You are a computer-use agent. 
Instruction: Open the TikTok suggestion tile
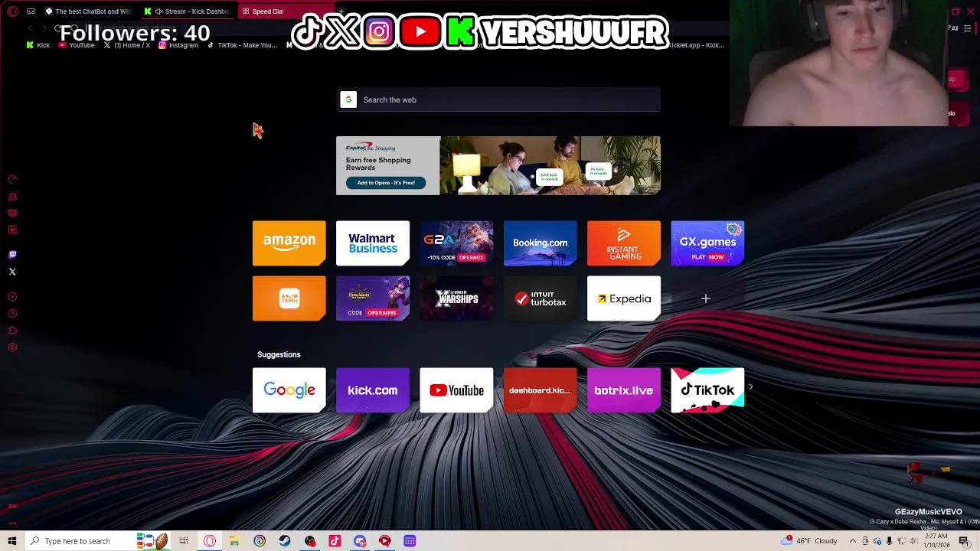(x=707, y=390)
